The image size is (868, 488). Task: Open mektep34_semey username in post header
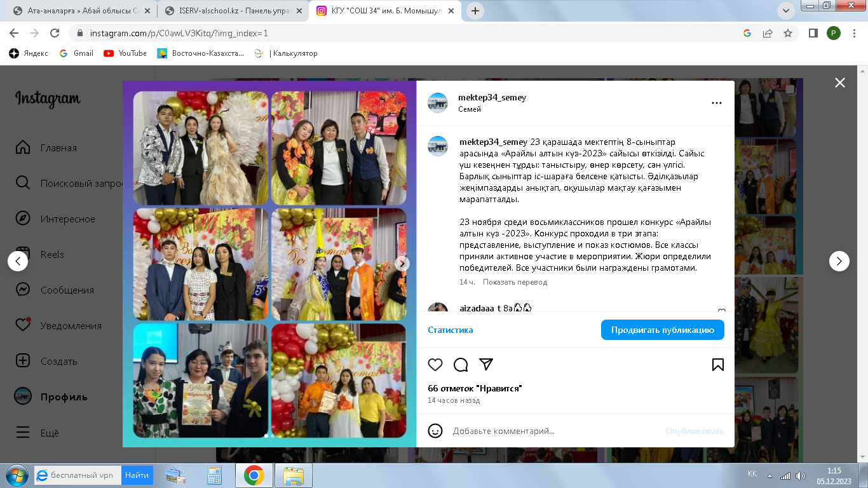tap(492, 98)
